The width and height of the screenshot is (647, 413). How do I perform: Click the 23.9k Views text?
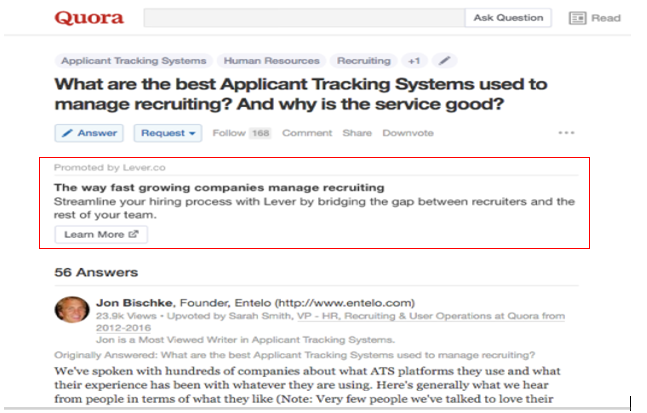tap(126, 316)
